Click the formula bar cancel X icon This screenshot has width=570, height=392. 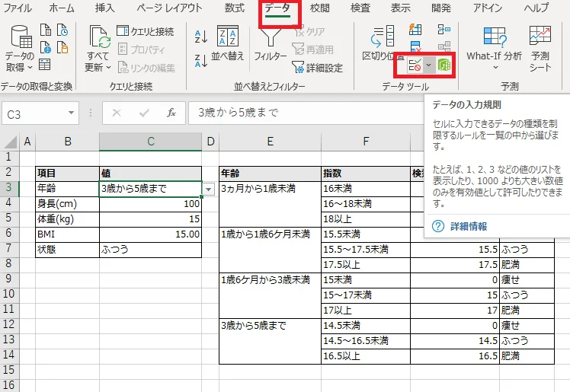point(117,113)
